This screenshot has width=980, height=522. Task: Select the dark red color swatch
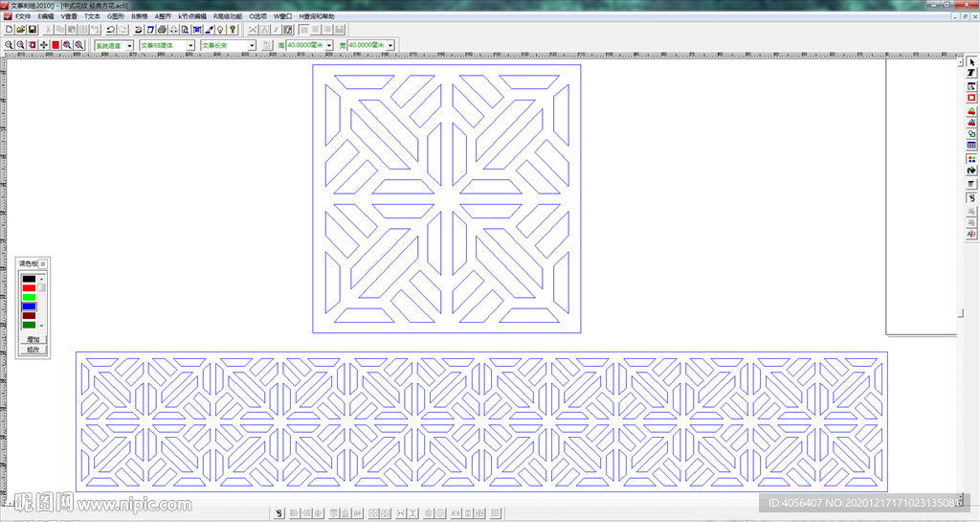click(29, 316)
